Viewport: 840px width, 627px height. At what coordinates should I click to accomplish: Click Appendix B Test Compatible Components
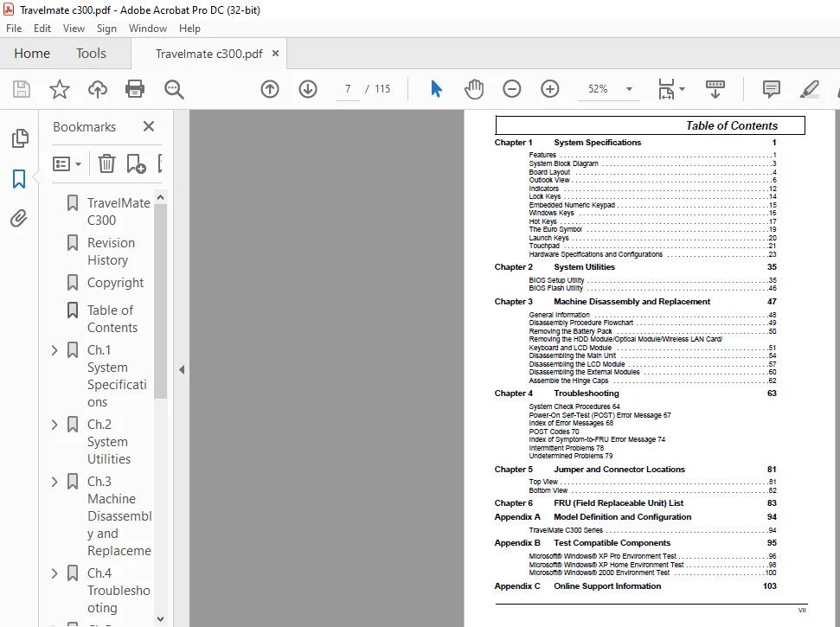pyautogui.click(x=635, y=542)
